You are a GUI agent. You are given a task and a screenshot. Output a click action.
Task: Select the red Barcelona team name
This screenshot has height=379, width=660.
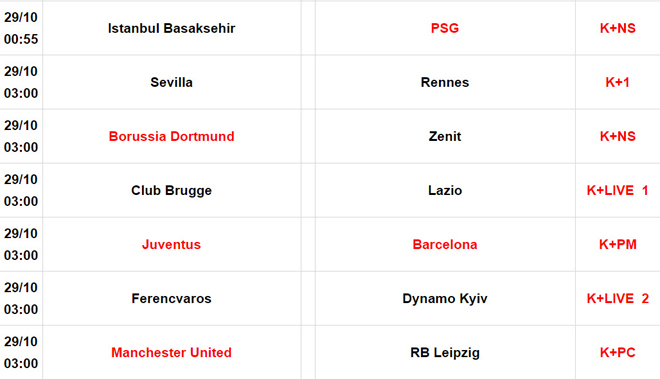[x=445, y=244]
